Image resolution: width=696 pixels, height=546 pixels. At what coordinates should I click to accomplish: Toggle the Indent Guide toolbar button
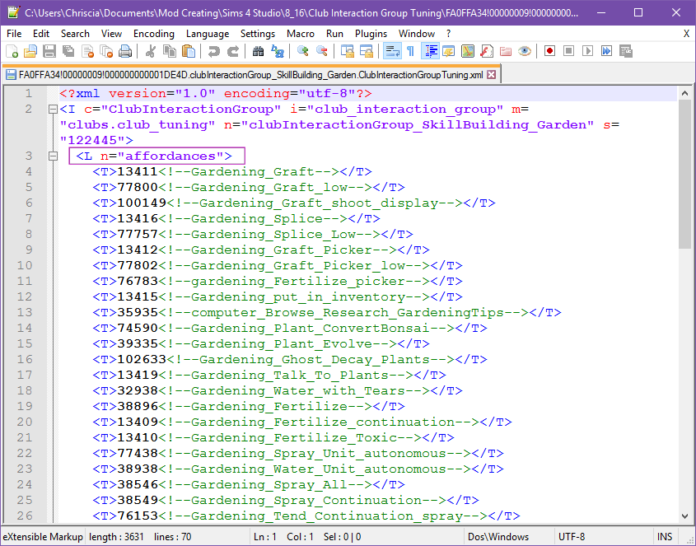pos(432,51)
